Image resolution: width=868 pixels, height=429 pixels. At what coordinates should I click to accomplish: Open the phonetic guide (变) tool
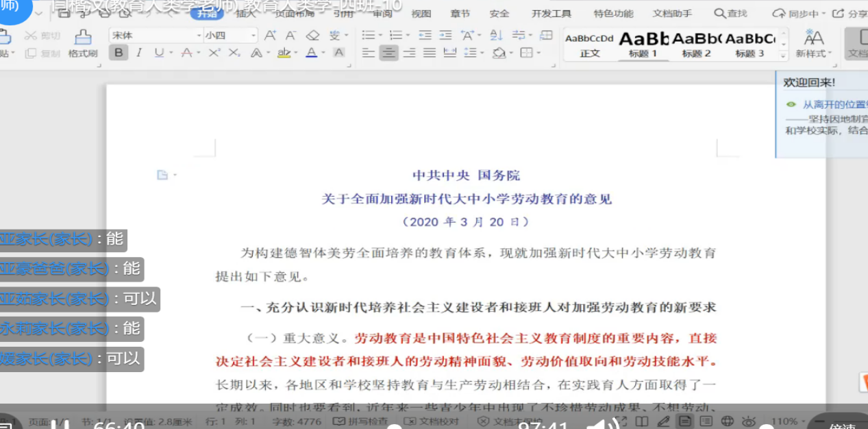click(334, 35)
